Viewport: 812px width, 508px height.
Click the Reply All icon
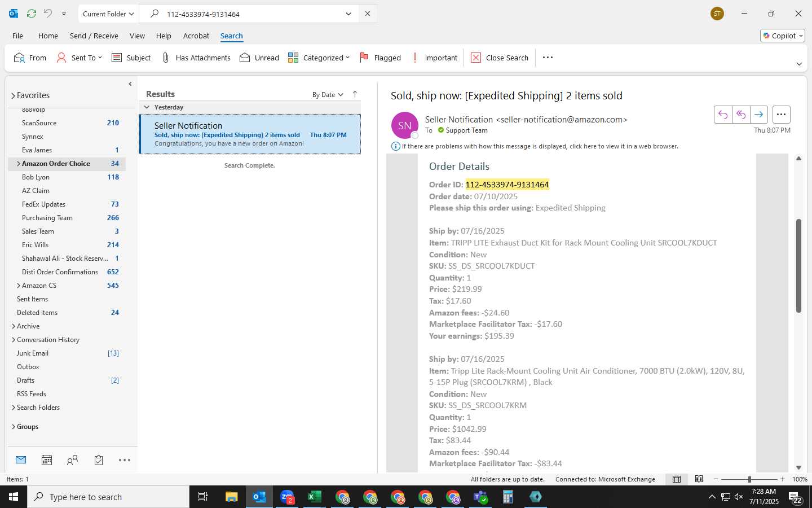click(741, 115)
